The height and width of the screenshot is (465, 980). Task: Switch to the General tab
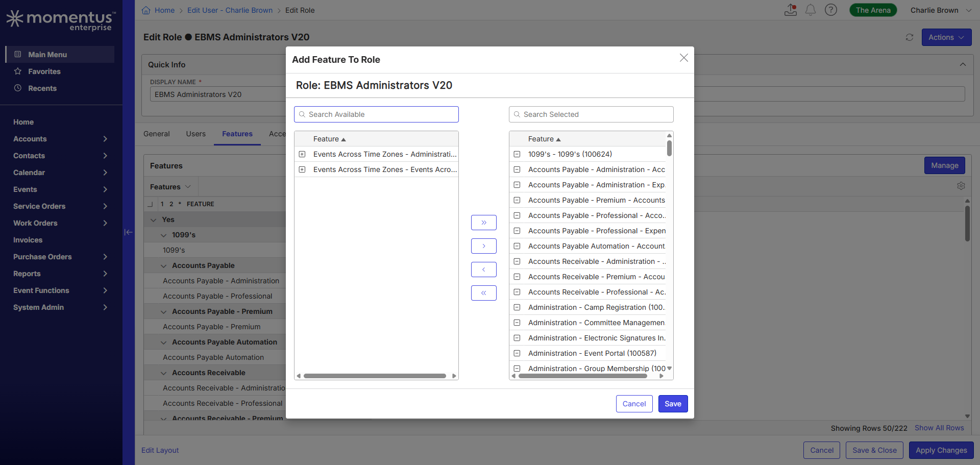click(x=157, y=134)
